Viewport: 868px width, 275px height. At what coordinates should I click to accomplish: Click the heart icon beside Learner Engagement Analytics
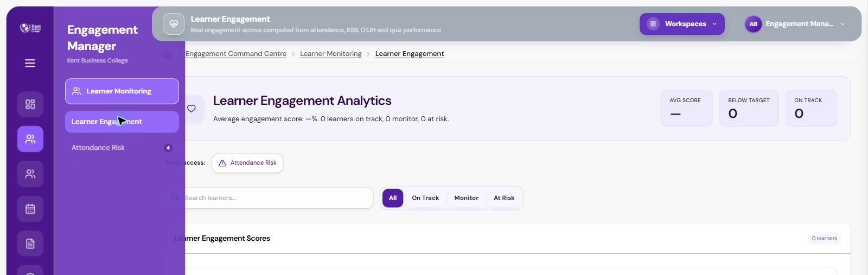(192, 109)
